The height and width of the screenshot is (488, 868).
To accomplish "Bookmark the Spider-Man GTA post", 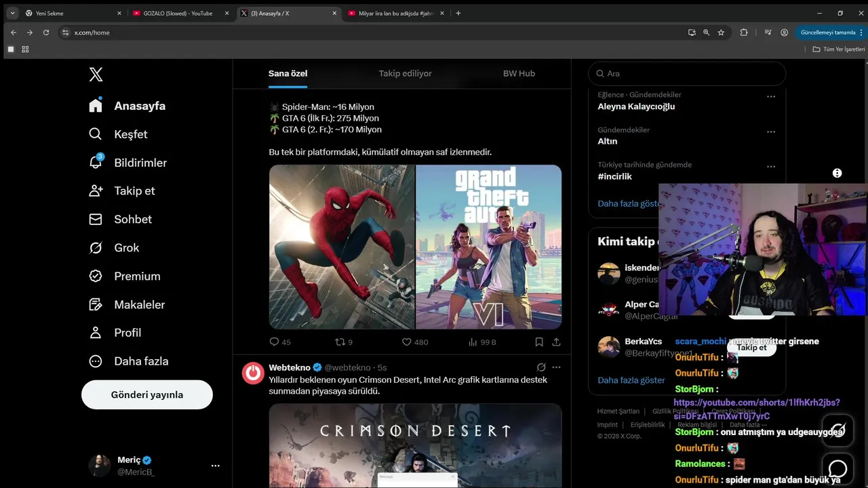I will 539,342.
